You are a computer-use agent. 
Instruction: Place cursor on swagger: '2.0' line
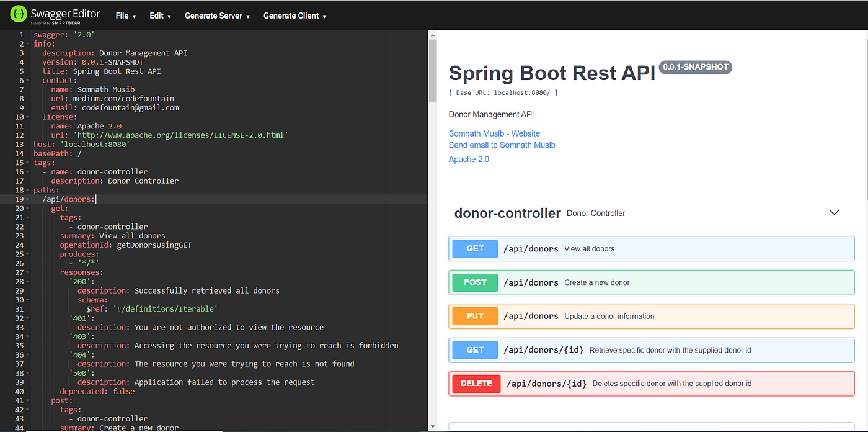click(x=64, y=35)
